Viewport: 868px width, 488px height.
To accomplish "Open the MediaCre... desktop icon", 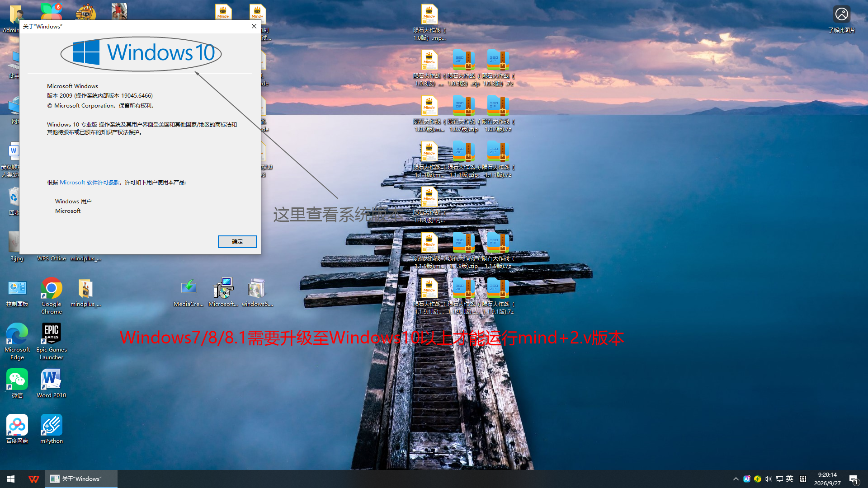I will (x=189, y=292).
